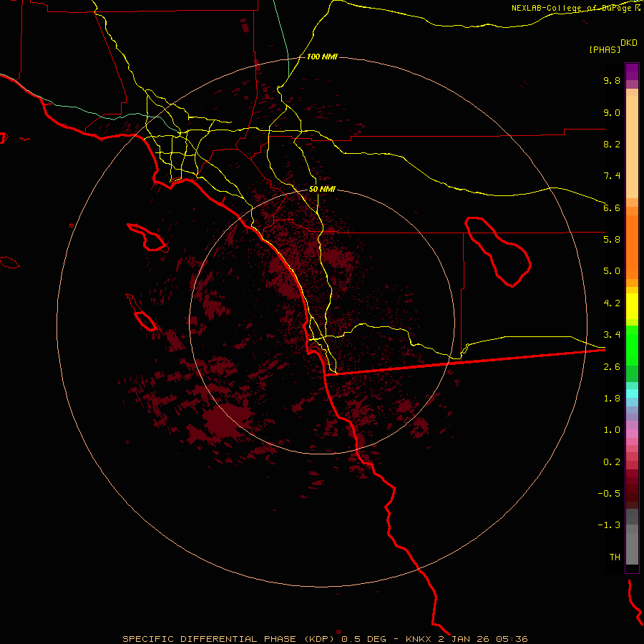Click the 5.8 scale value
The height and width of the screenshot is (644, 644).
[x=612, y=240]
